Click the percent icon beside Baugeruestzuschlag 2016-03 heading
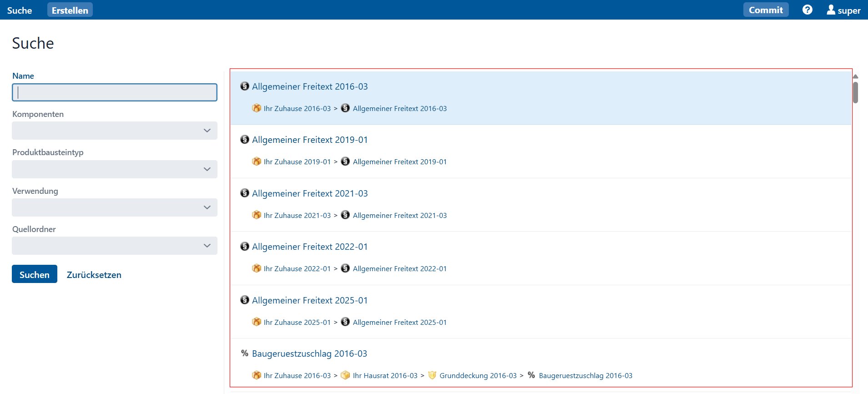This screenshot has height=394, width=868. pyautogui.click(x=245, y=353)
